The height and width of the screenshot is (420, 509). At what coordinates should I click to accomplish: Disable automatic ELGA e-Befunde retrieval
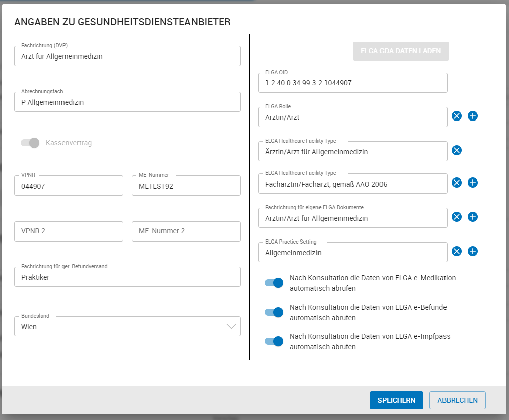click(x=274, y=312)
